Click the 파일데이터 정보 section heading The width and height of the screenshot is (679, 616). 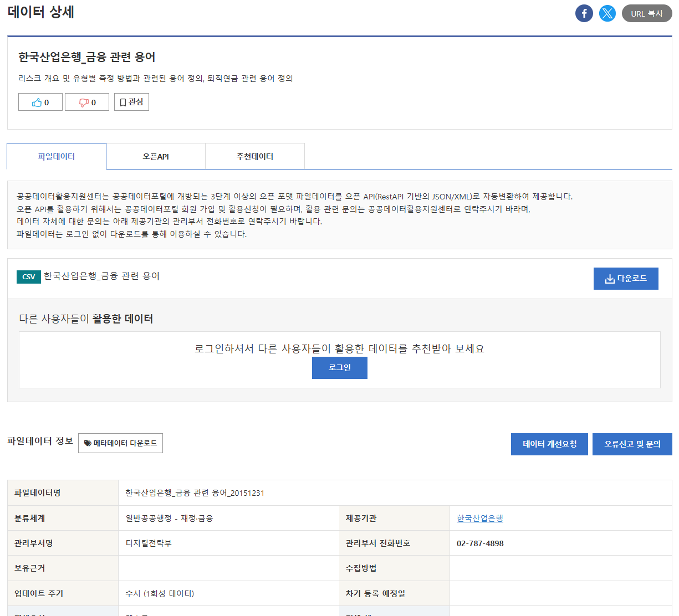pyautogui.click(x=40, y=441)
